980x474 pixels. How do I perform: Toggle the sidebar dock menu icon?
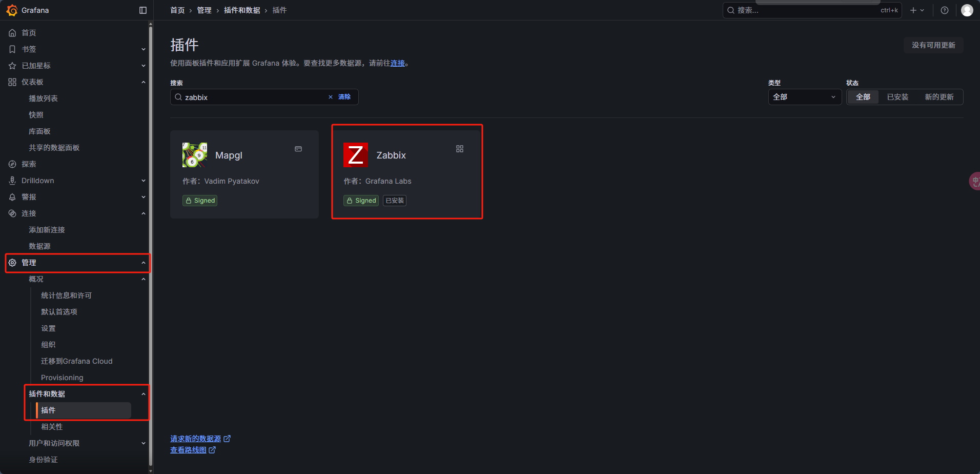pos(143,10)
